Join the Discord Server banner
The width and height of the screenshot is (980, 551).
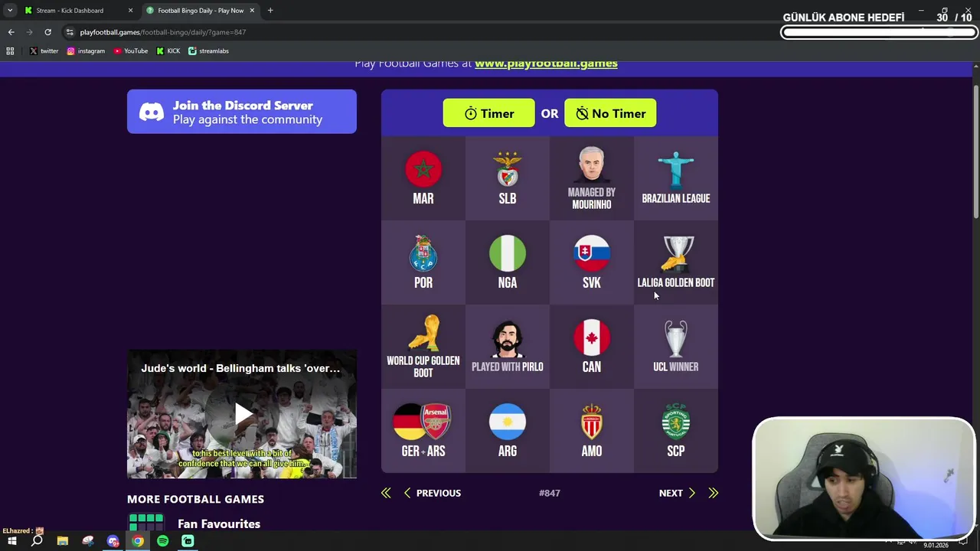click(242, 112)
